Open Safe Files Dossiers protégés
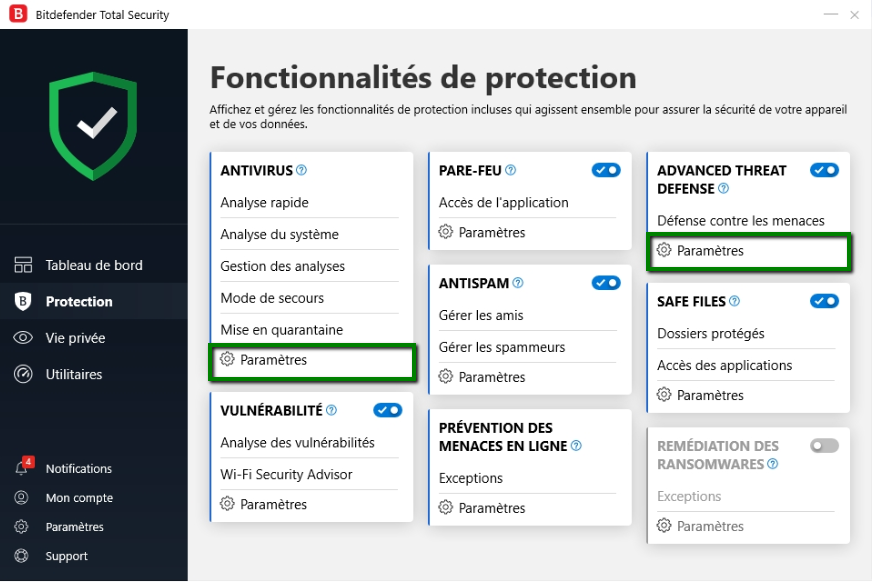 click(710, 333)
